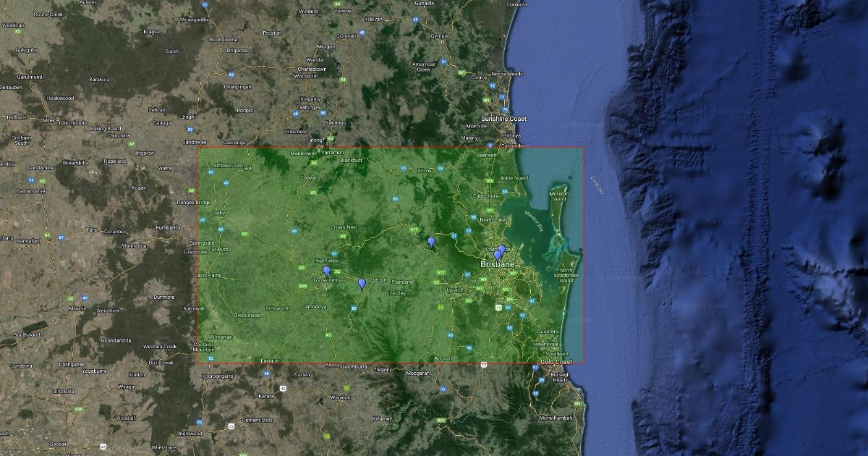Select the Murwillumbah town label
The width and height of the screenshot is (868, 456).
(555, 418)
